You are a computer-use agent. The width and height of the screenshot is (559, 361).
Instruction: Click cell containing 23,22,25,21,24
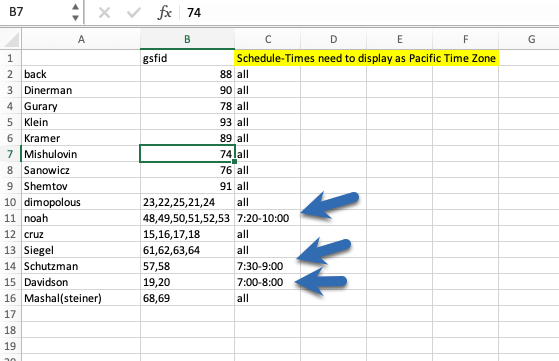pos(188,202)
